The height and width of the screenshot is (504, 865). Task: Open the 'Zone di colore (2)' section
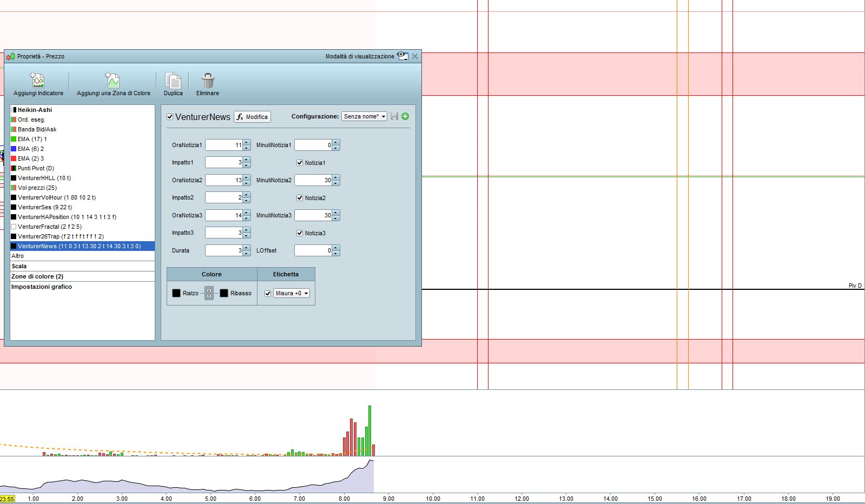82,276
